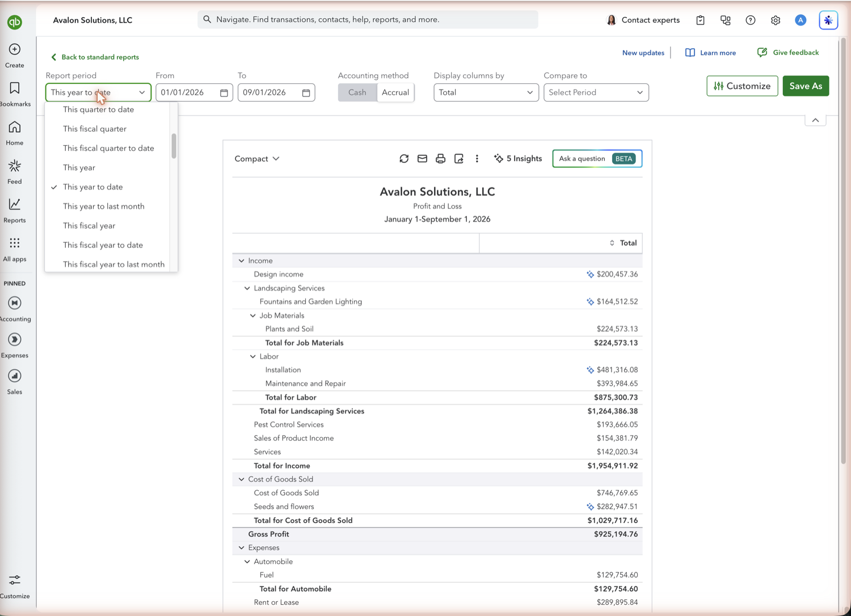The width and height of the screenshot is (851, 616).
Task: Print the report with printer icon
Action: point(440,159)
